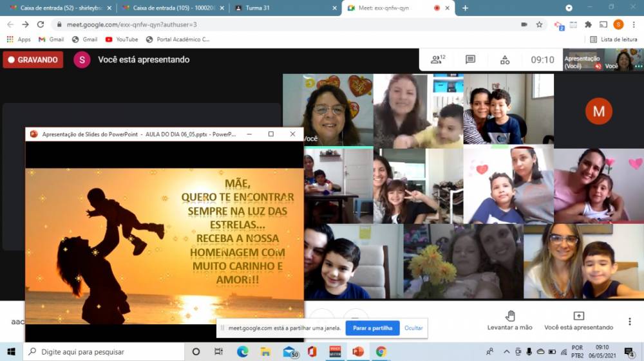The width and height of the screenshot is (644, 361).
Task: Open the Meet activities panel
Action: (505, 60)
